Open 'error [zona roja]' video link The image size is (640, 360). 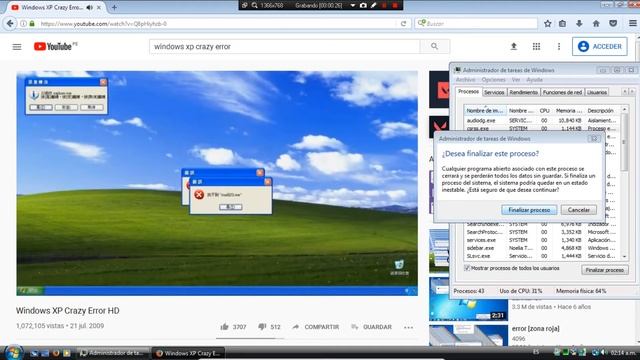point(536,328)
